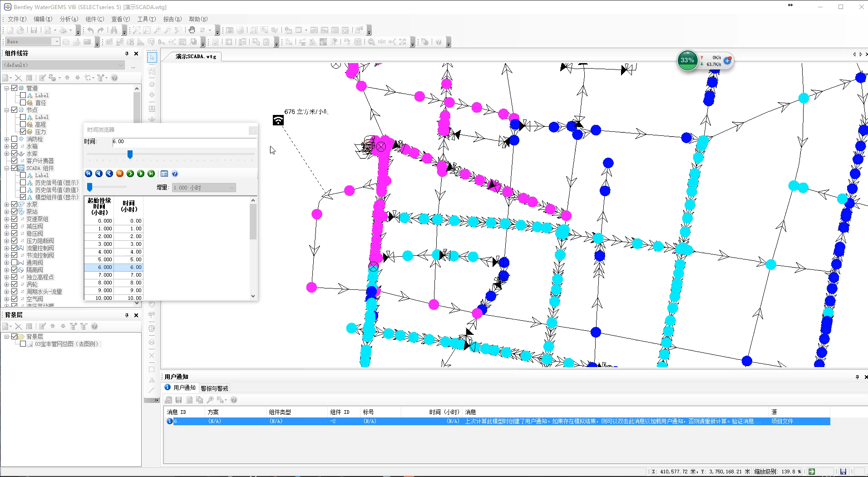Click the help icon in 时间浏览器
The height and width of the screenshot is (477, 868).
tap(175, 174)
